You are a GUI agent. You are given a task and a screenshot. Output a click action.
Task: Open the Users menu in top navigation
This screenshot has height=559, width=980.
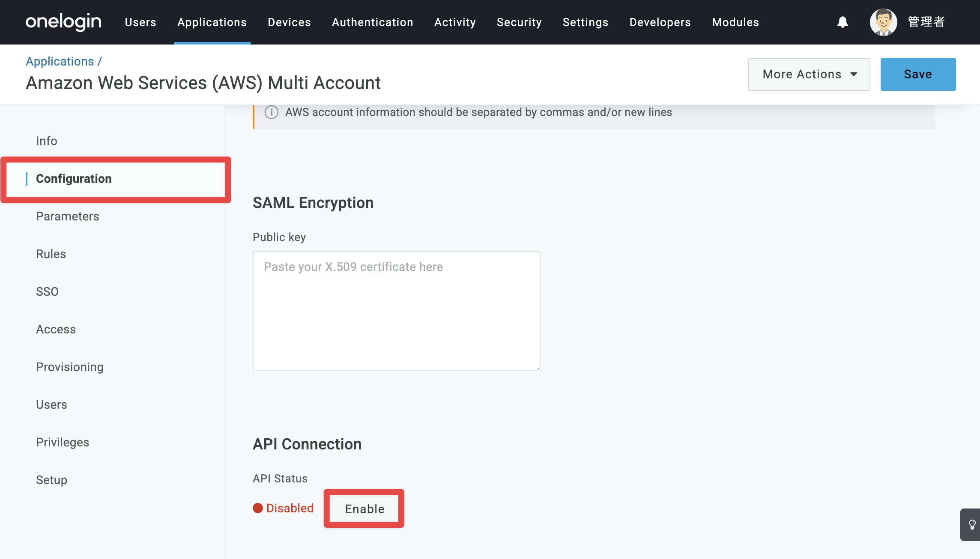tap(140, 22)
